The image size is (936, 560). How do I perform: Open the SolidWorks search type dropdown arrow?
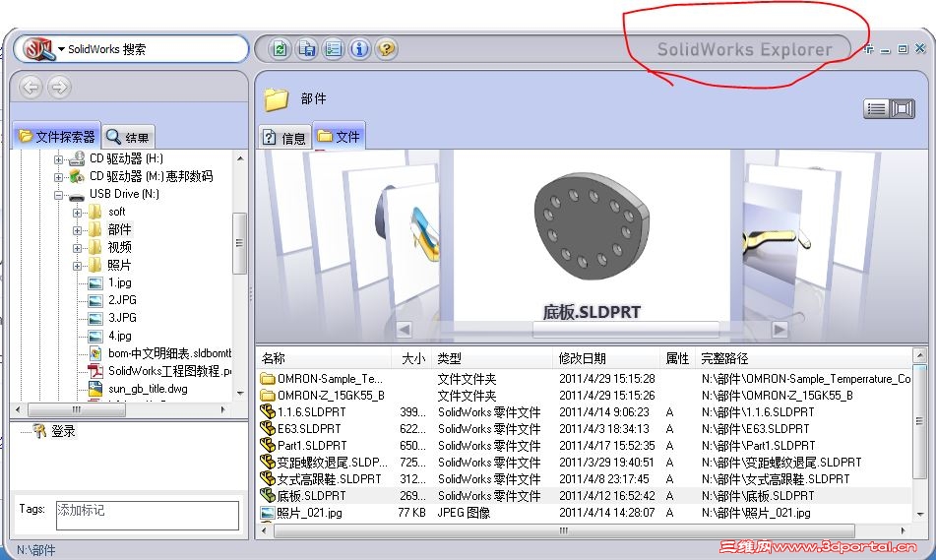pyautogui.click(x=61, y=49)
